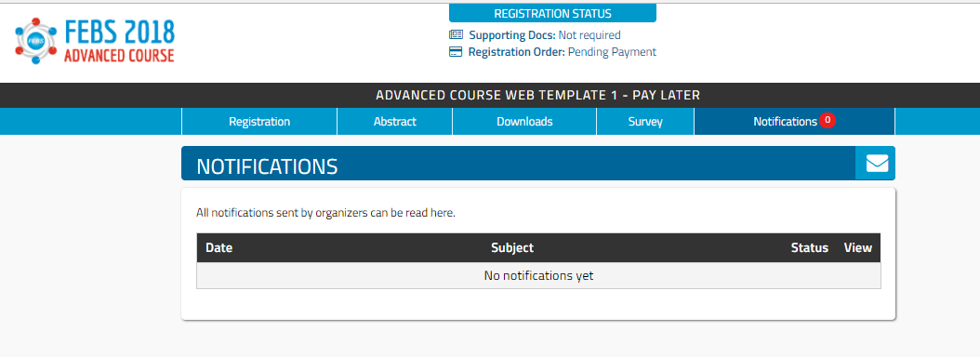Viewport: 980px width, 357px height.
Task: Click the red notification count badge
Action: (828, 120)
